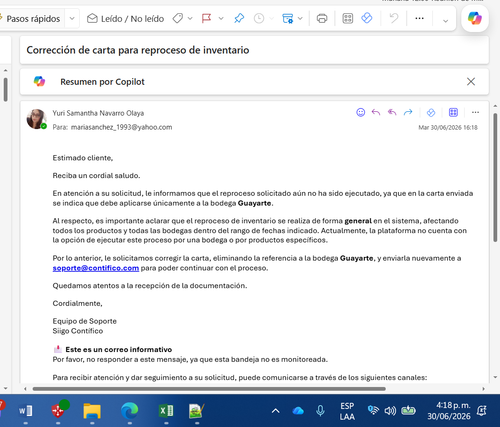Open File Explorer from taskbar

pos(92,411)
